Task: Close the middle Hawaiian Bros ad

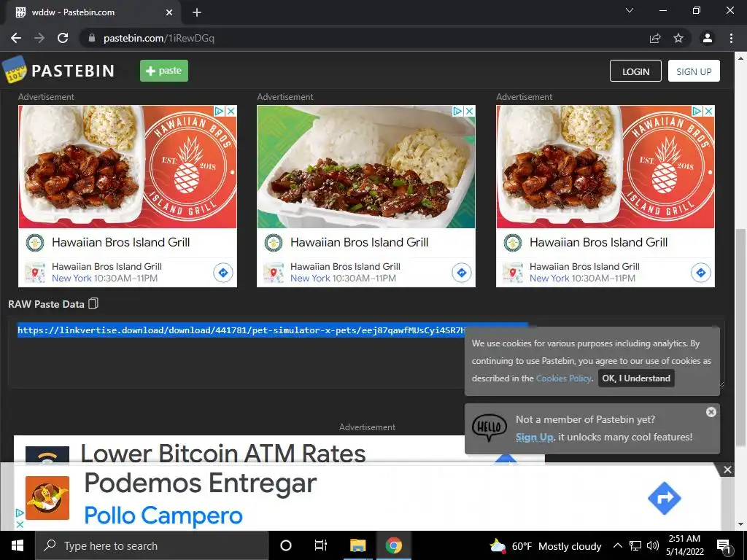Action: 469,111
